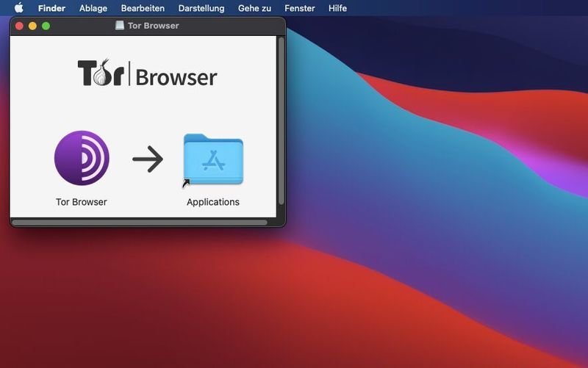Click the 'Tor Browser' window title text
This screenshot has width=588, height=368.
(x=153, y=26)
